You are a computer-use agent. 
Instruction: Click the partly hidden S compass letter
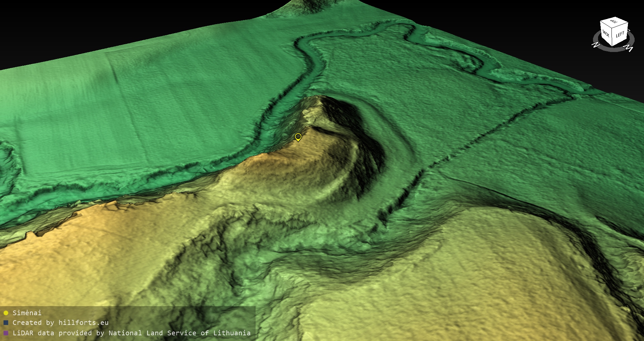pos(629,31)
